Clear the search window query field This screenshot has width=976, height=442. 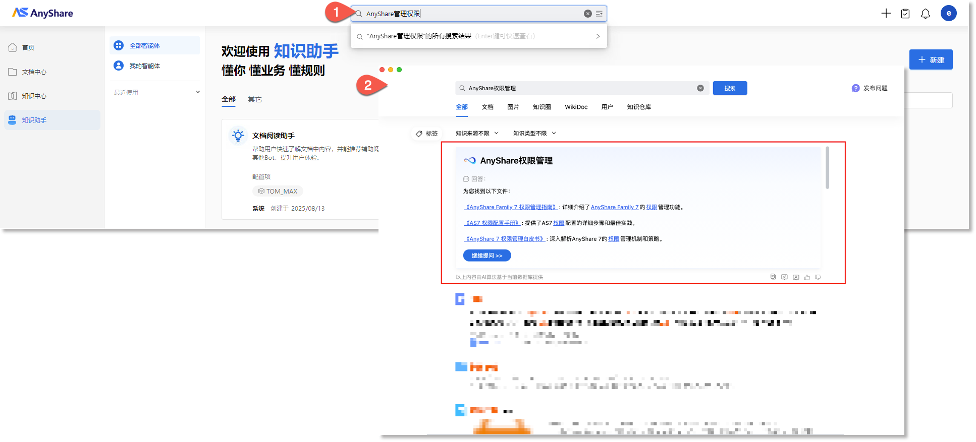(700, 88)
